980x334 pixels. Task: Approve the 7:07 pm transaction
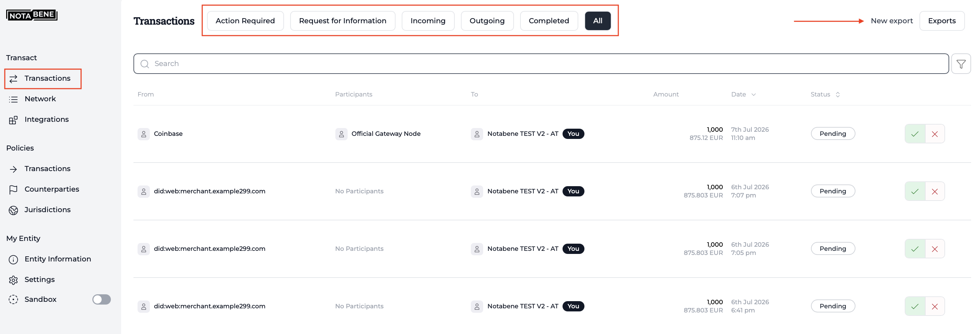point(915,191)
